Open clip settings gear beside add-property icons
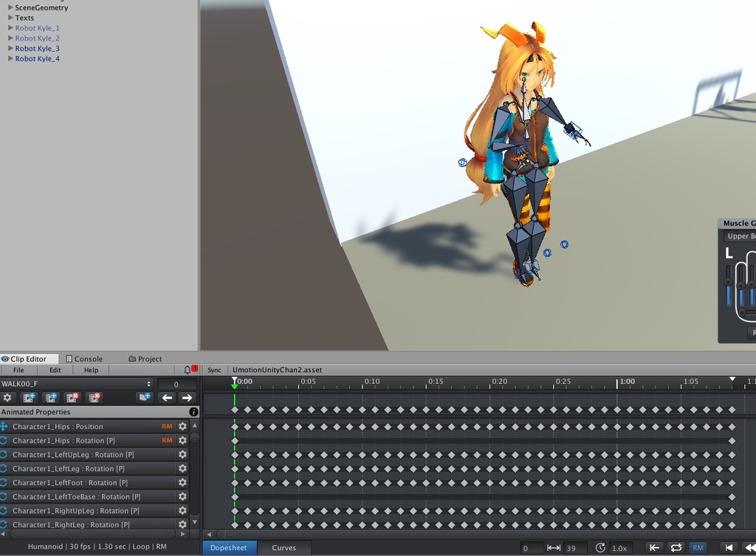Image resolution: width=756 pixels, height=556 pixels. pos(7,398)
